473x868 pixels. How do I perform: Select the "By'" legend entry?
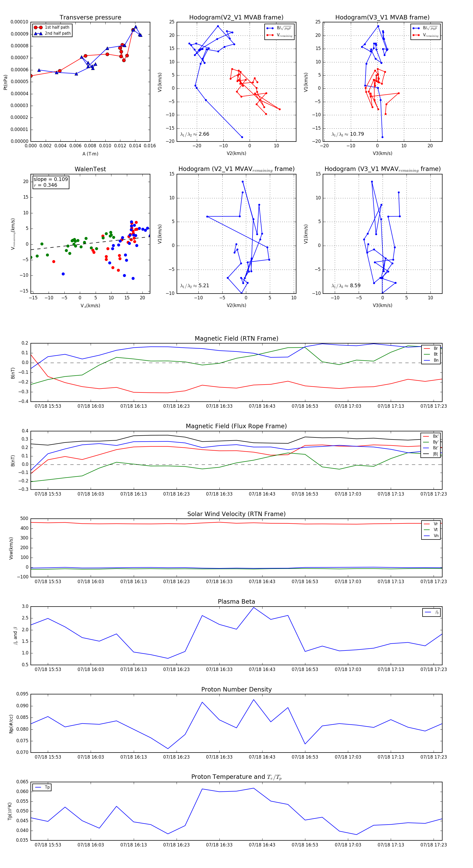431,442
